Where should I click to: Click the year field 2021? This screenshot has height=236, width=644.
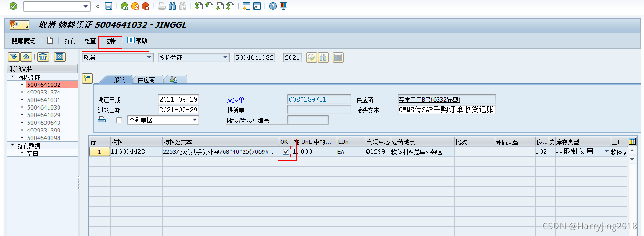(x=293, y=57)
